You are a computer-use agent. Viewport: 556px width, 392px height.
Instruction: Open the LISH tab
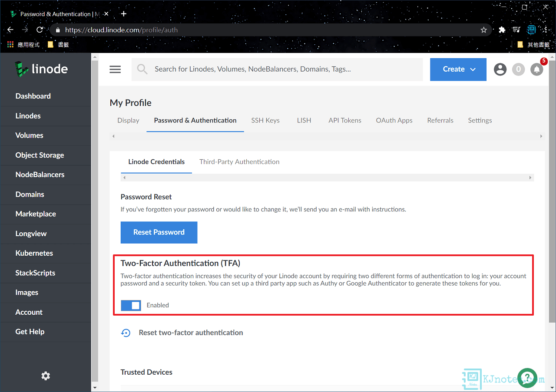(304, 120)
